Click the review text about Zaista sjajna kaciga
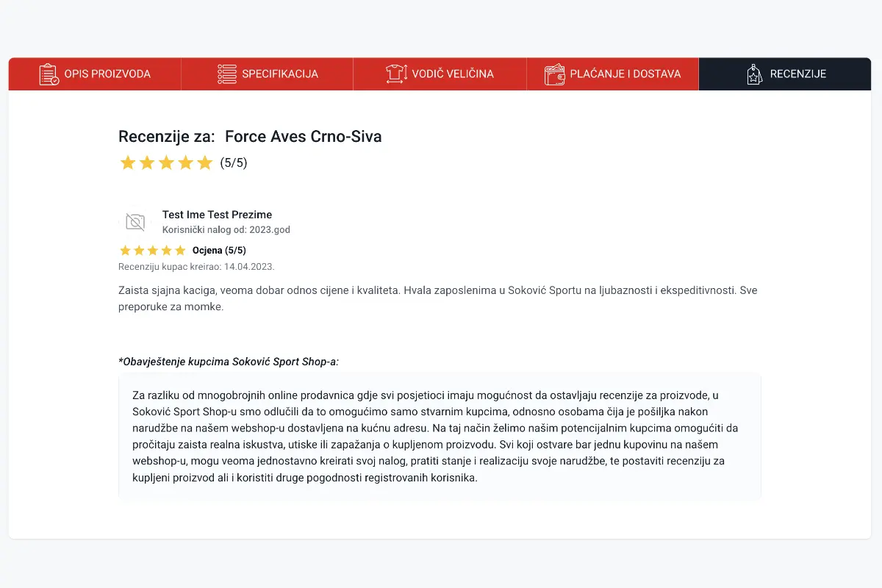 point(438,298)
